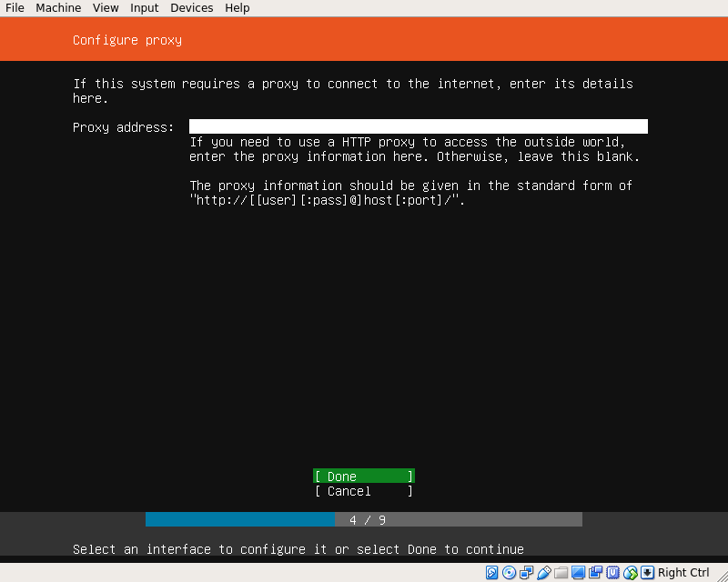Click the optical disc drive status icon

[x=509, y=572]
